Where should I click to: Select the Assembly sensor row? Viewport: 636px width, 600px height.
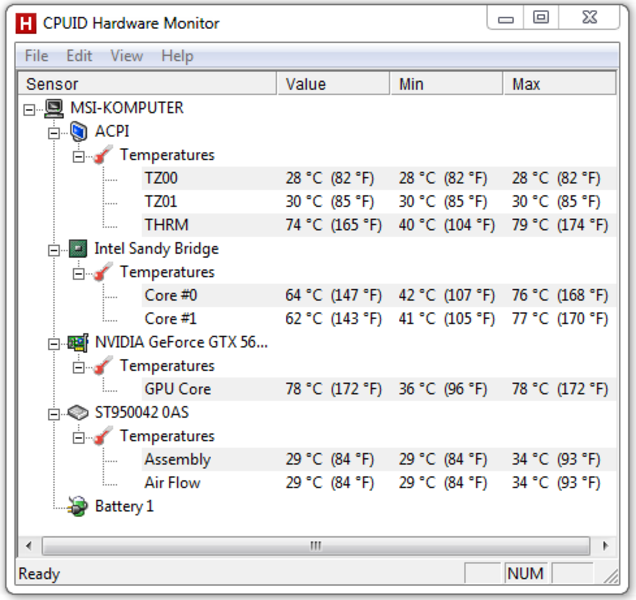(x=379, y=460)
